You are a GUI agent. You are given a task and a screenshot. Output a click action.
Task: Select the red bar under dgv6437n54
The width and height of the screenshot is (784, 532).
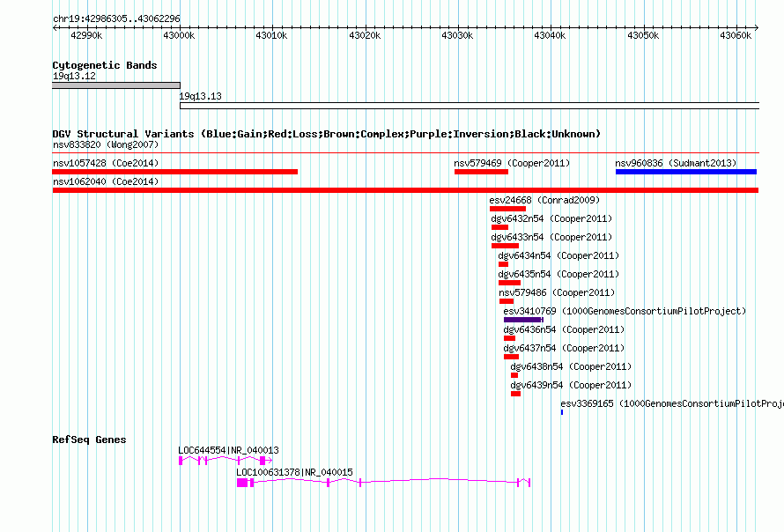point(511,357)
